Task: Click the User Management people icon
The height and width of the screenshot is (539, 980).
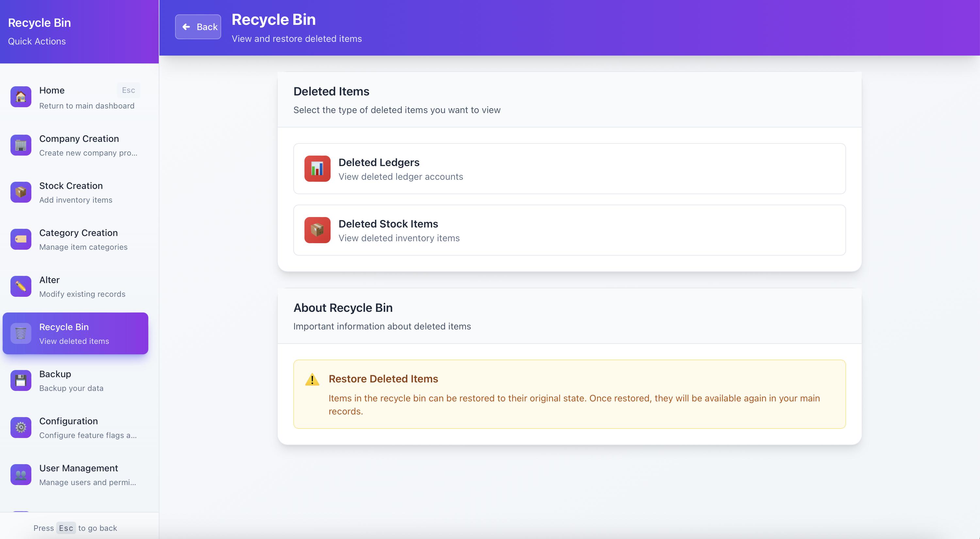Action: tap(21, 475)
